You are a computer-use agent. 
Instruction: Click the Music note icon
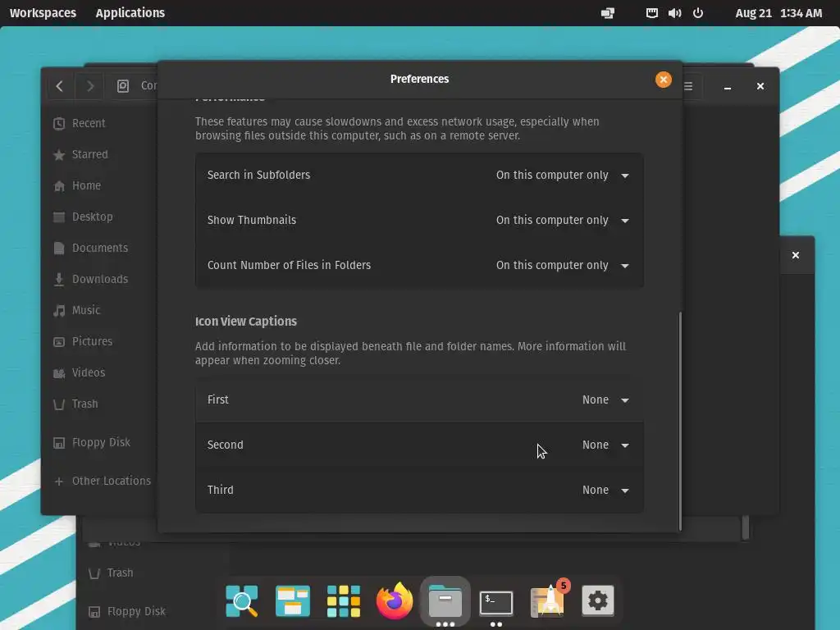click(x=59, y=311)
